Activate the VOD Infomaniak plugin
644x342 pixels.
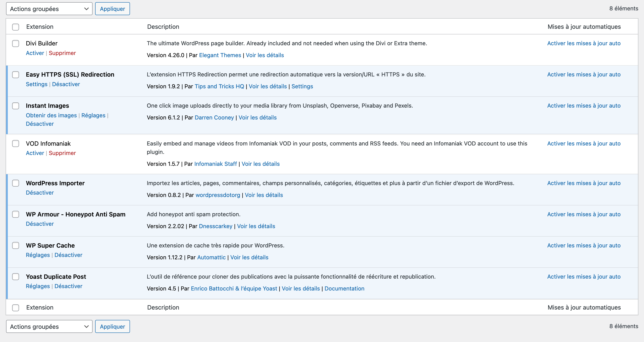click(35, 153)
